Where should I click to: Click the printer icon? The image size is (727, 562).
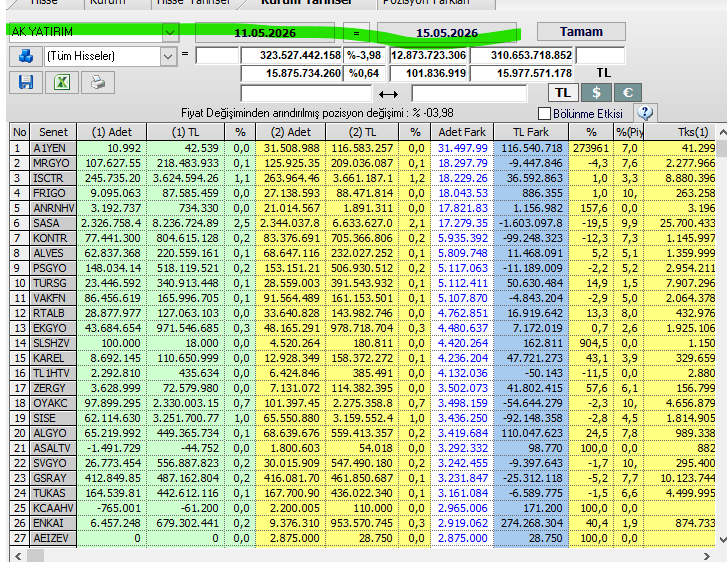[x=98, y=83]
